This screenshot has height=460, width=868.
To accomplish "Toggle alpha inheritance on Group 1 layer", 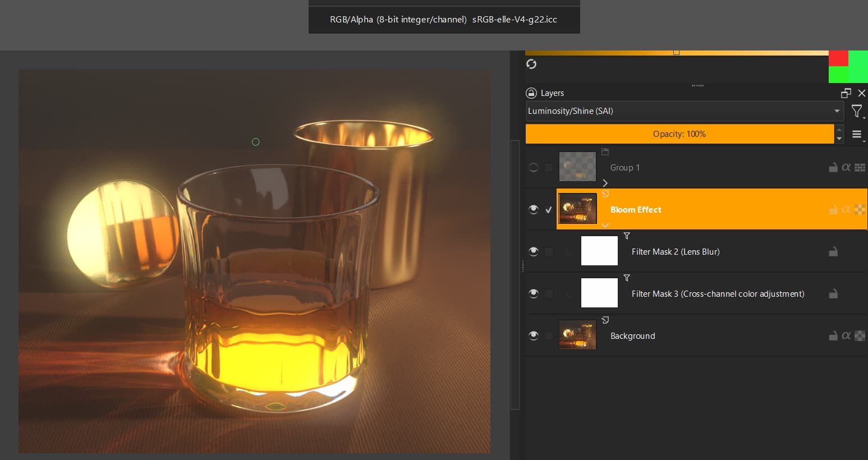I will (x=846, y=168).
